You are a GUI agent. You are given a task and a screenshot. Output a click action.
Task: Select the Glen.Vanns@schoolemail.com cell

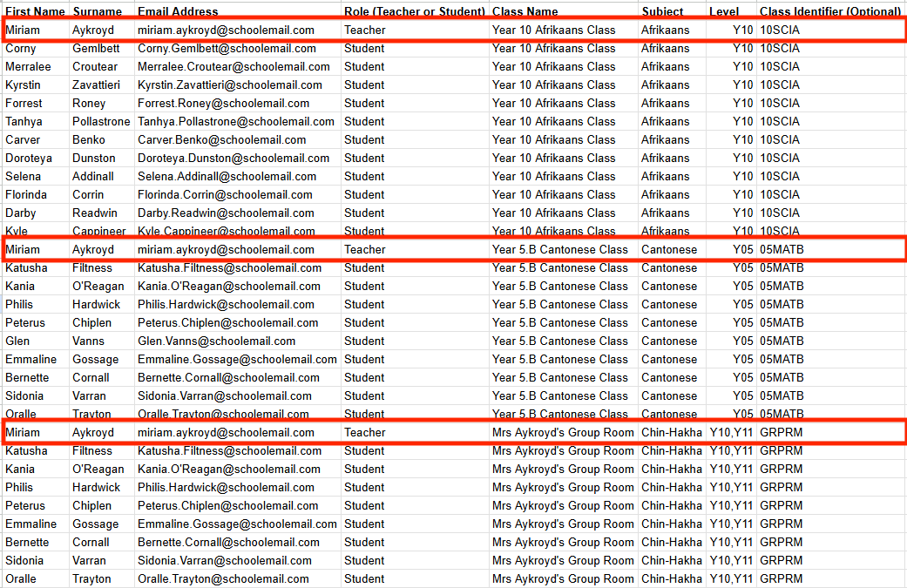237,341
